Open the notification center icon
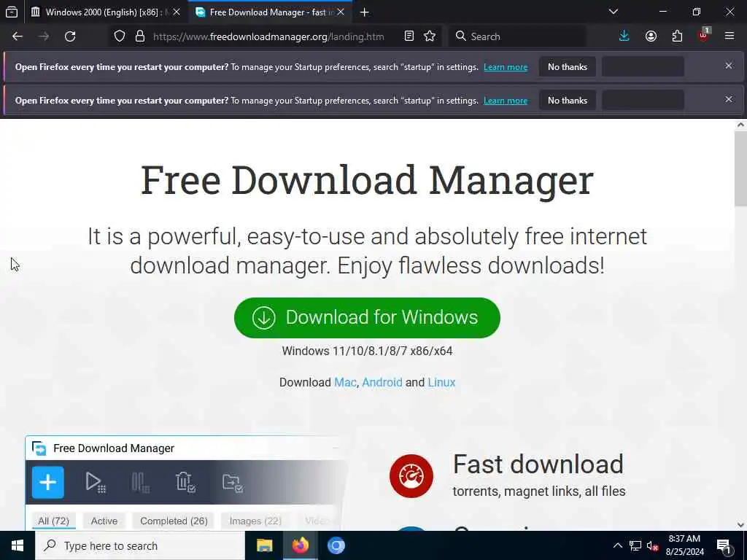The width and height of the screenshot is (747, 560). 724,546
